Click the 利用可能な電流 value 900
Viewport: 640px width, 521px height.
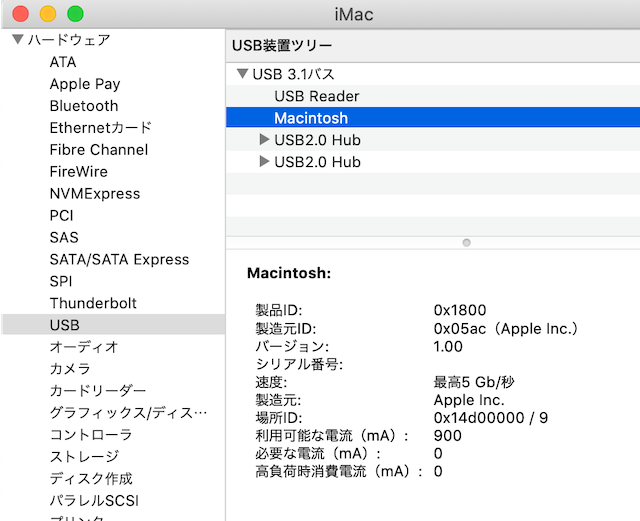[448, 436]
